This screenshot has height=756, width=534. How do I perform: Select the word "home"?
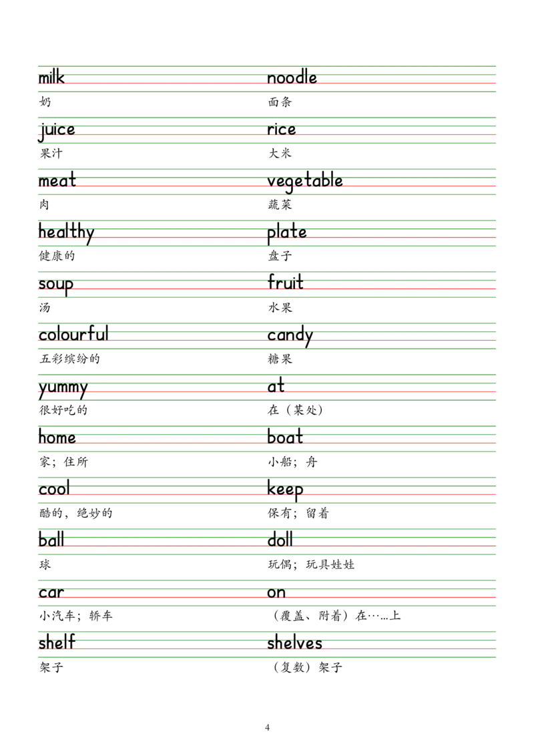(x=57, y=438)
